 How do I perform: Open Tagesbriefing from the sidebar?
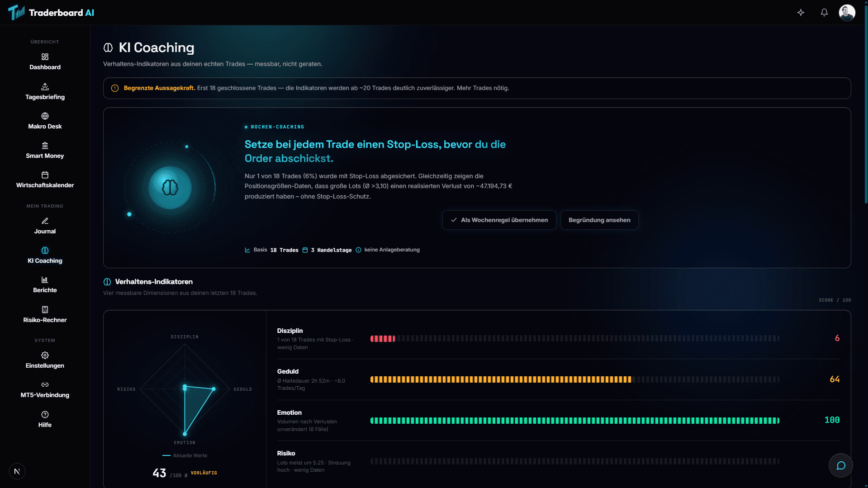pos(45,91)
